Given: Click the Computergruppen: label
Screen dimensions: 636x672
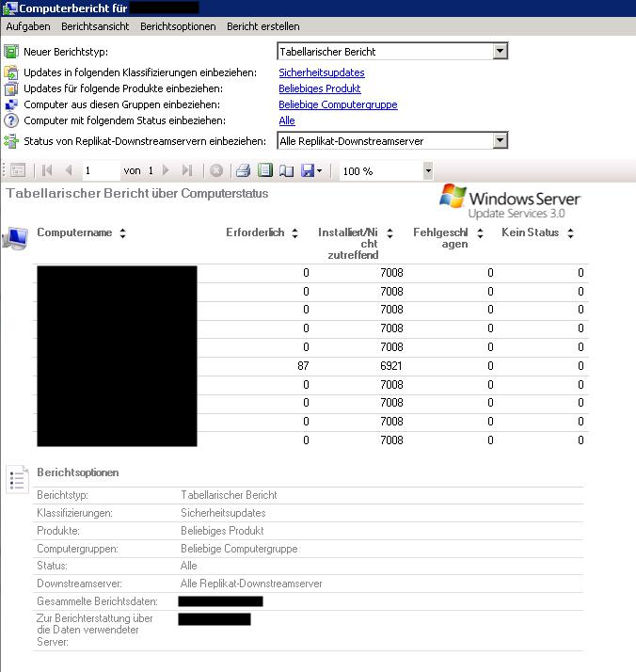Looking at the screenshot, I should pyautogui.click(x=77, y=549).
